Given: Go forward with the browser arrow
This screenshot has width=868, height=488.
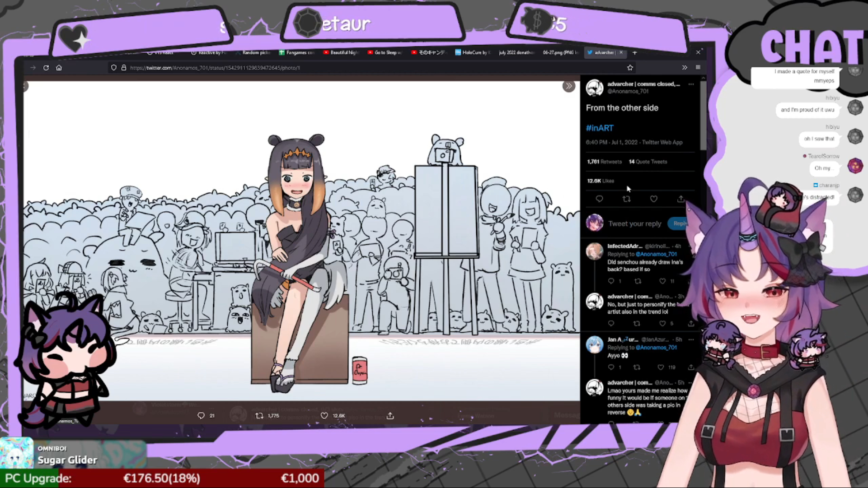Looking at the screenshot, I should pyautogui.click(x=33, y=68).
